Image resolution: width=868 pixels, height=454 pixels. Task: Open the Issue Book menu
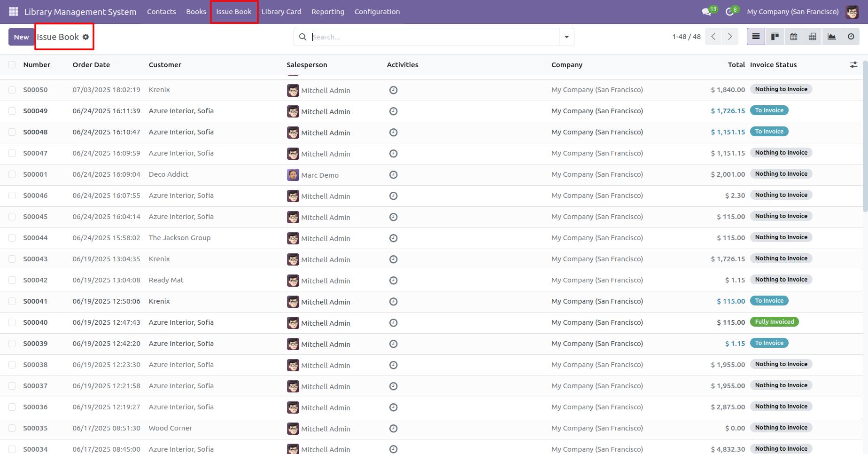[x=234, y=12]
